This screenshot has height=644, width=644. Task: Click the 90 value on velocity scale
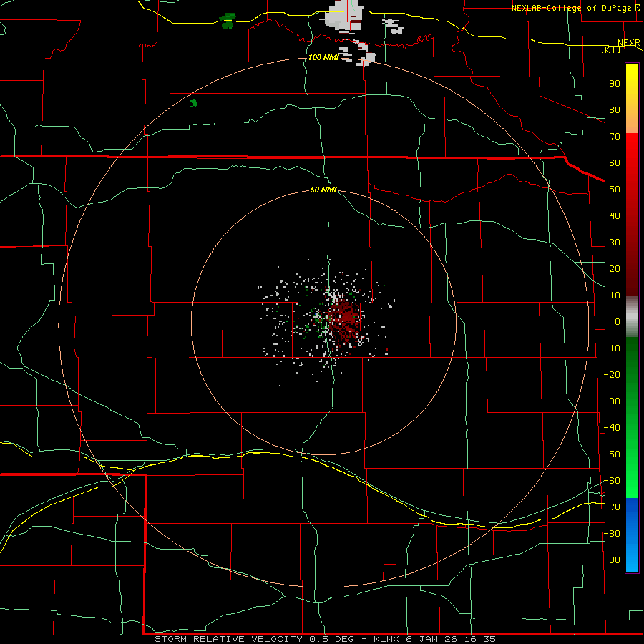point(615,84)
